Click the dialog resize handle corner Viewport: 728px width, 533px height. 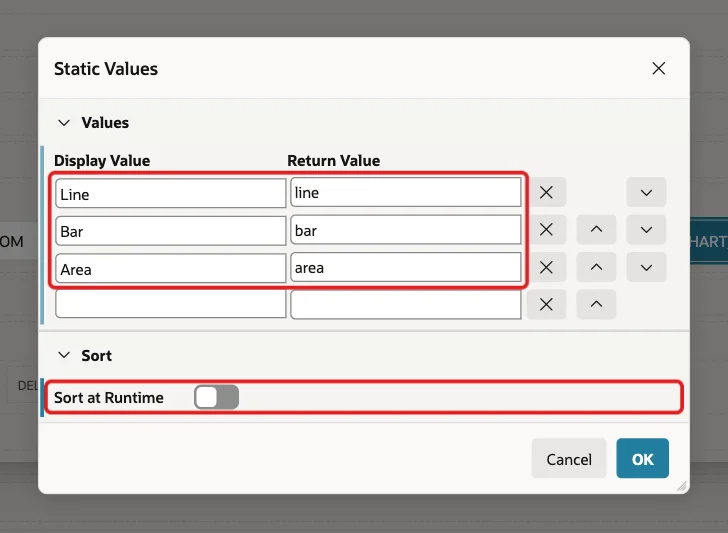pos(682,486)
